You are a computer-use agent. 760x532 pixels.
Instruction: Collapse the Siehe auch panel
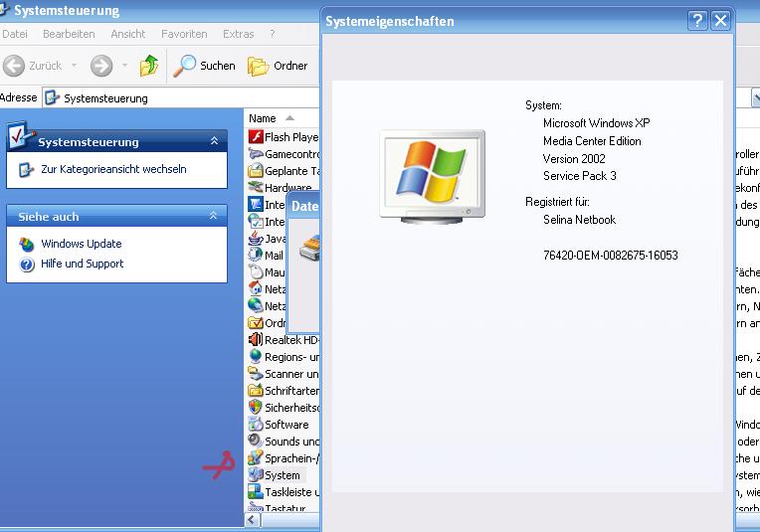213,216
